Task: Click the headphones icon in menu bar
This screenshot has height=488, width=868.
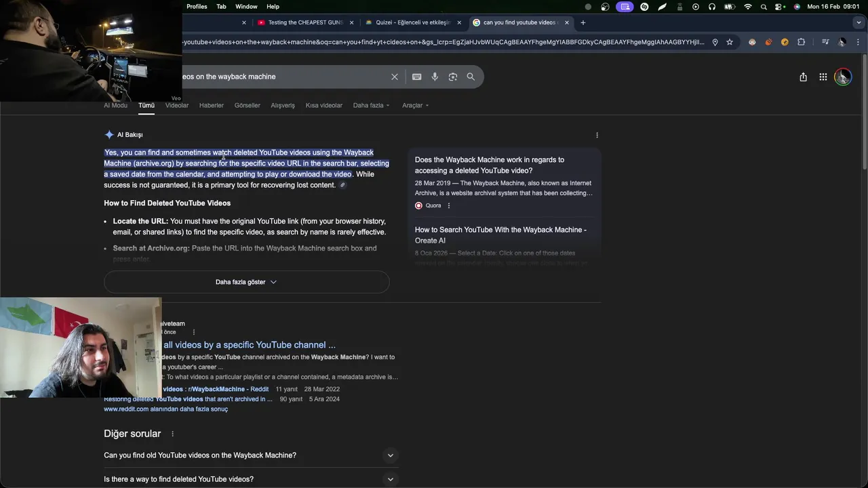Action: (712, 6)
